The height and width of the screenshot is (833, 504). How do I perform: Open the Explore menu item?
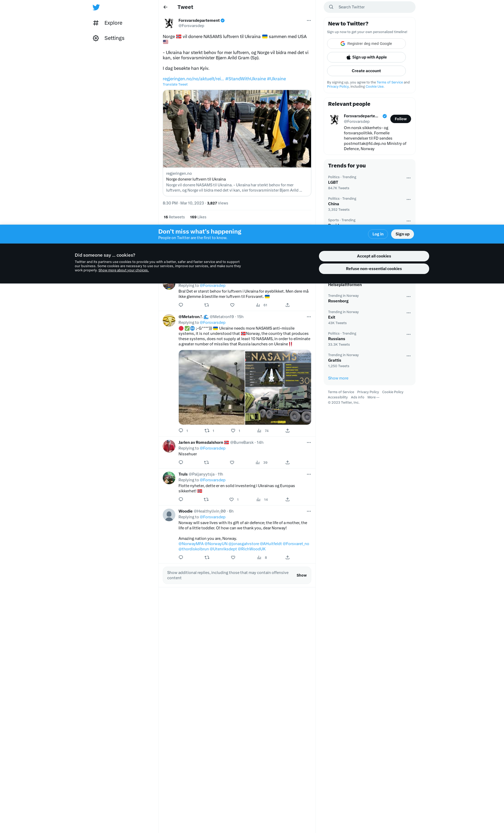point(113,23)
